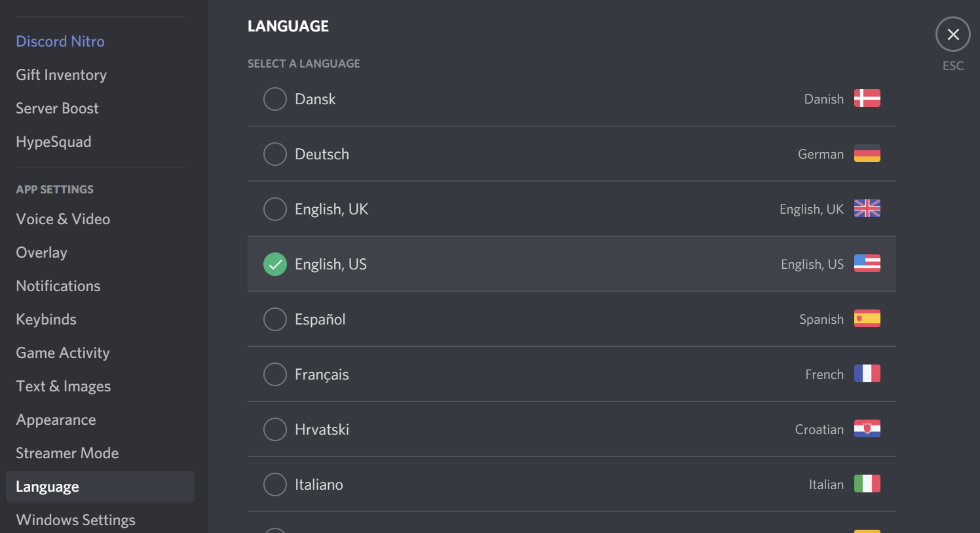Click the Danish flag icon
Image resolution: width=980 pixels, height=533 pixels.
tap(867, 98)
